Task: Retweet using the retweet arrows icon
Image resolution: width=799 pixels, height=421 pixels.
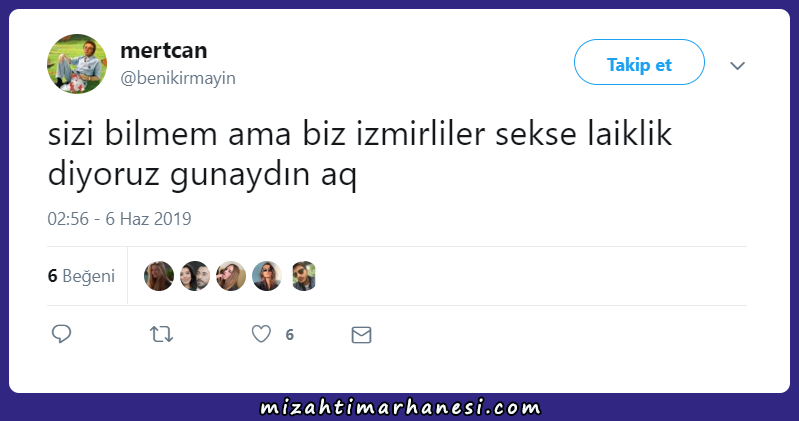Action: point(162,334)
